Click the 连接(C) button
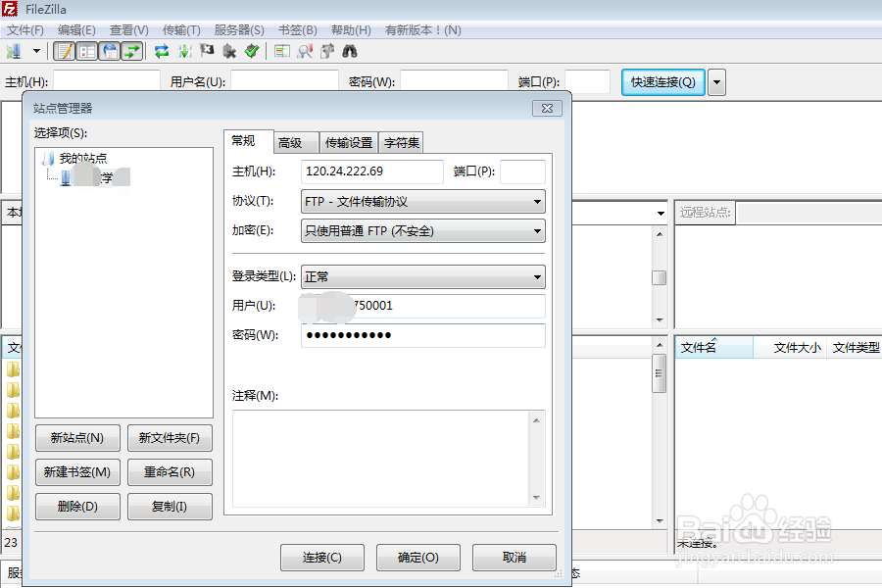882x588 pixels. pyautogui.click(x=322, y=557)
